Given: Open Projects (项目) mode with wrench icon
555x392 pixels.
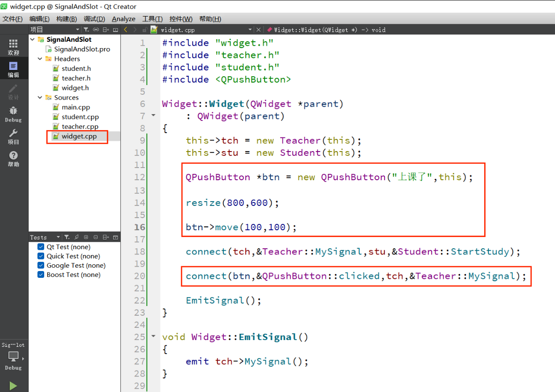Looking at the screenshot, I should tap(14, 136).
